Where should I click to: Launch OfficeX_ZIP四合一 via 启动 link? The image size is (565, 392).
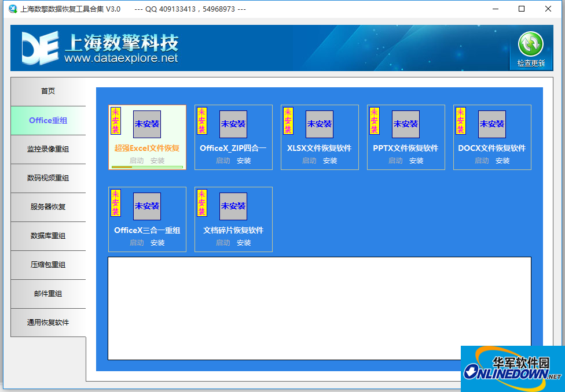coord(223,161)
